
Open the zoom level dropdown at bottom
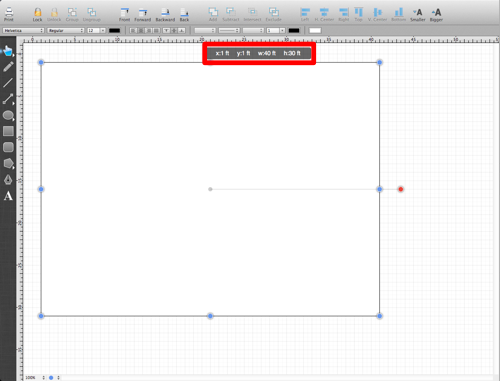(x=35, y=377)
